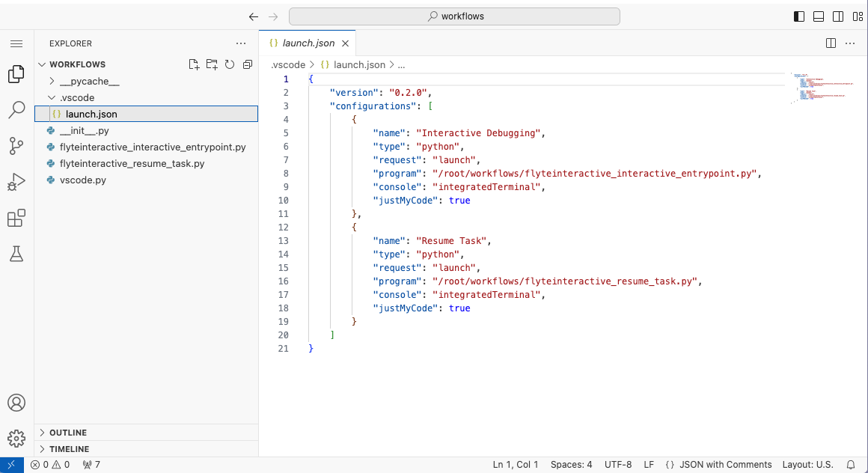Open the remote connection indicator
Screen dimensions: 868x473
coord(10,464)
